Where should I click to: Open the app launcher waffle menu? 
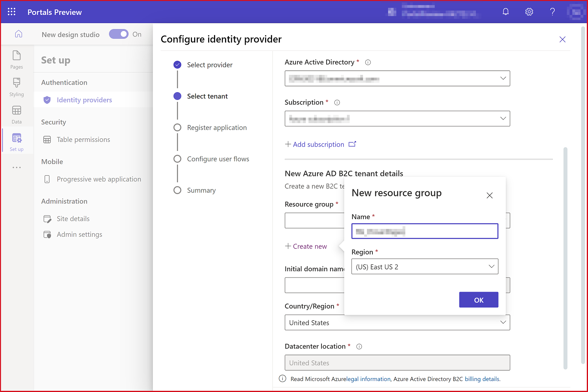pos(11,12)
